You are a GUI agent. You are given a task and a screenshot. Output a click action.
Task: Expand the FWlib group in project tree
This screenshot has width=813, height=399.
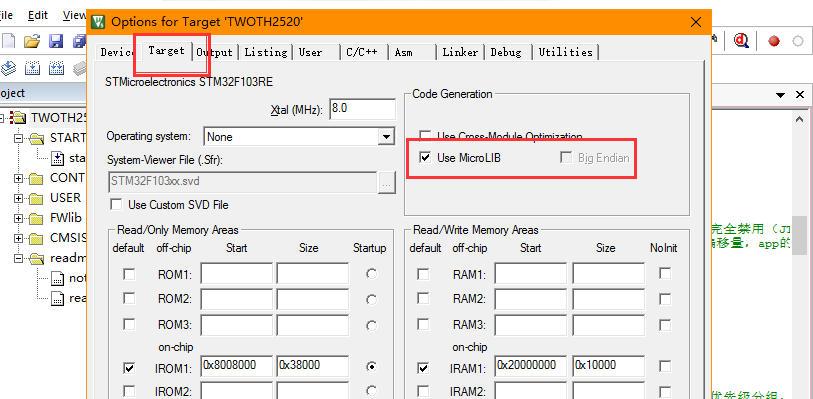click(x=19, y=219)
